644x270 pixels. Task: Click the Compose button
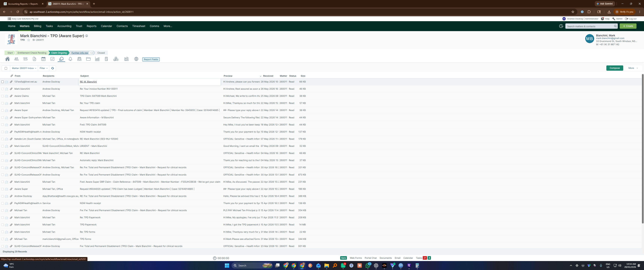(x=614, y=68)
